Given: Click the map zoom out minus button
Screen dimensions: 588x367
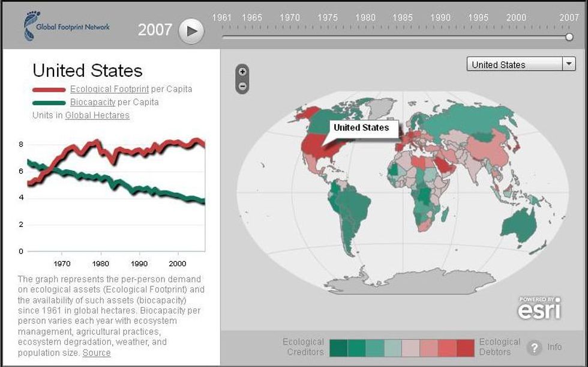Looking at the screenshot, I should pos(242,86).
